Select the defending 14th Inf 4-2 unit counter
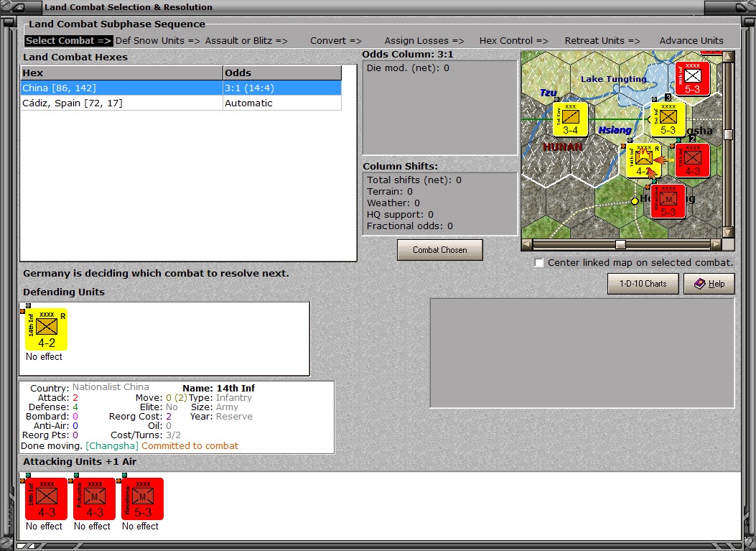 coord(46,330)
